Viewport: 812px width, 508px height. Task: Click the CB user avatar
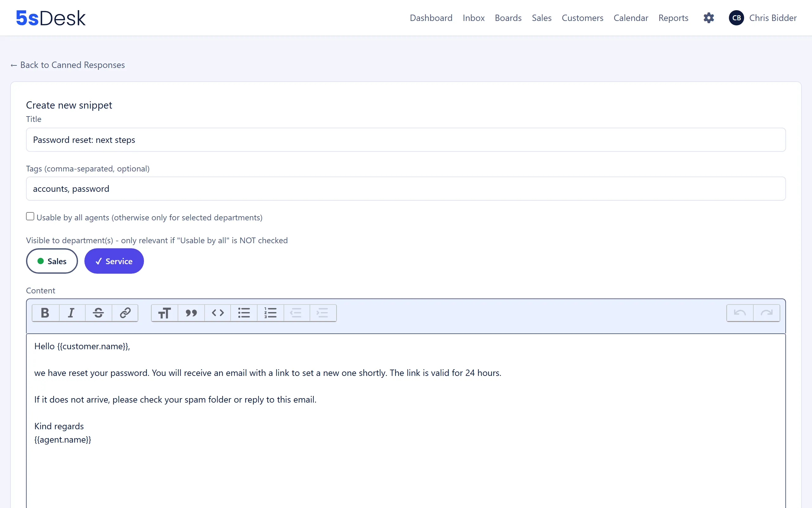(736, 18)
